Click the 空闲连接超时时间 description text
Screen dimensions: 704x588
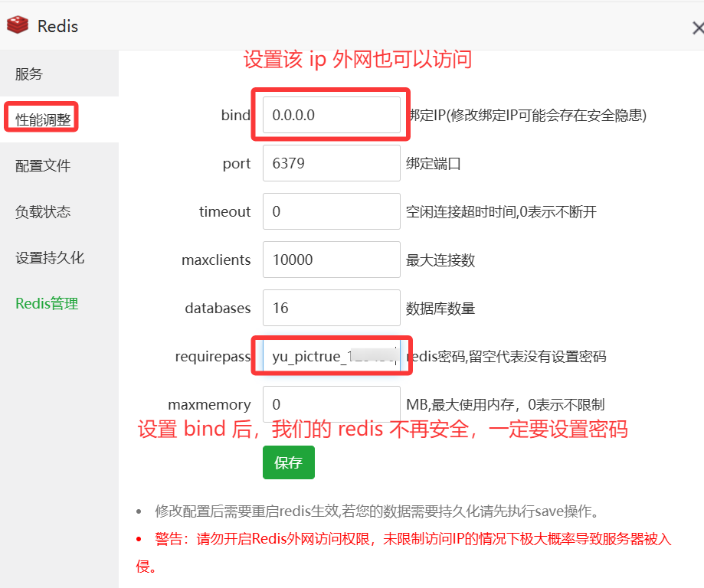[502, 212]
